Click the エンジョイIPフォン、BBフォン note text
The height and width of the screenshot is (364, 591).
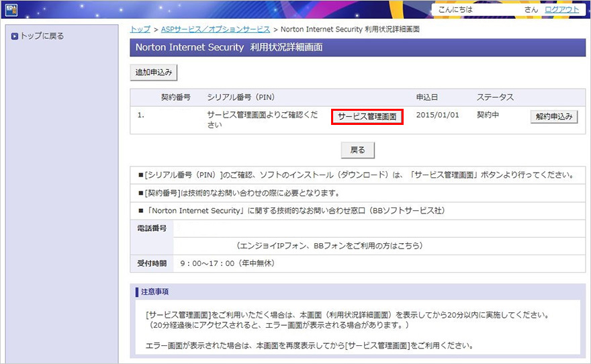tap(330, 246)
